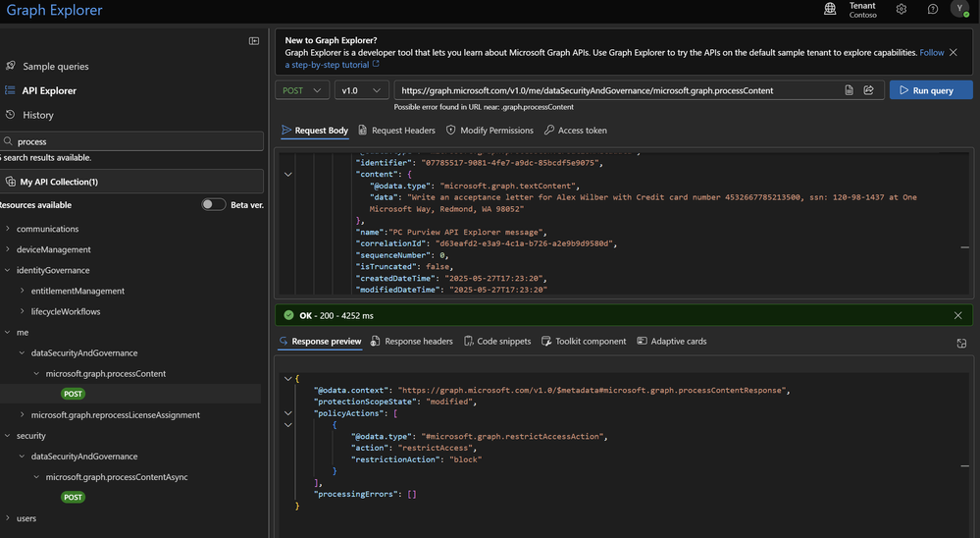Open the settings gear icon
Image resolution: width=980 pixels, height=538 pixels.
click(901, 10)
